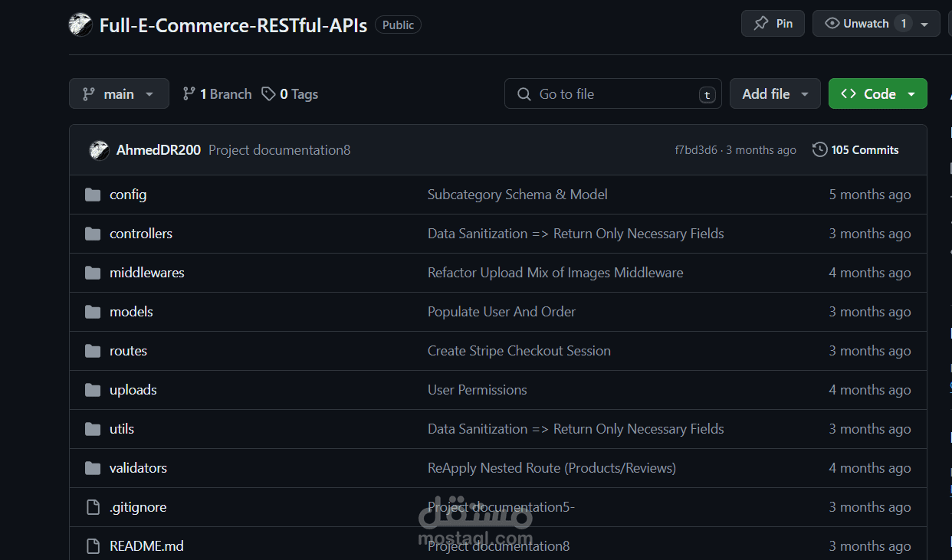Click the Go to file search box
Screen dimensions: 952x560
tap(612, 93)
